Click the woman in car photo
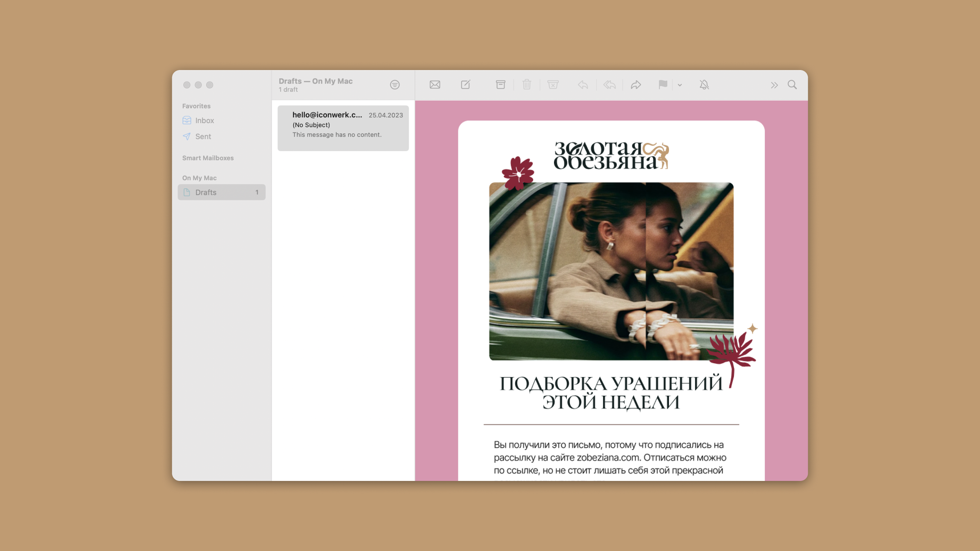The height and width of the screenshot is (551, 980). 611,271
